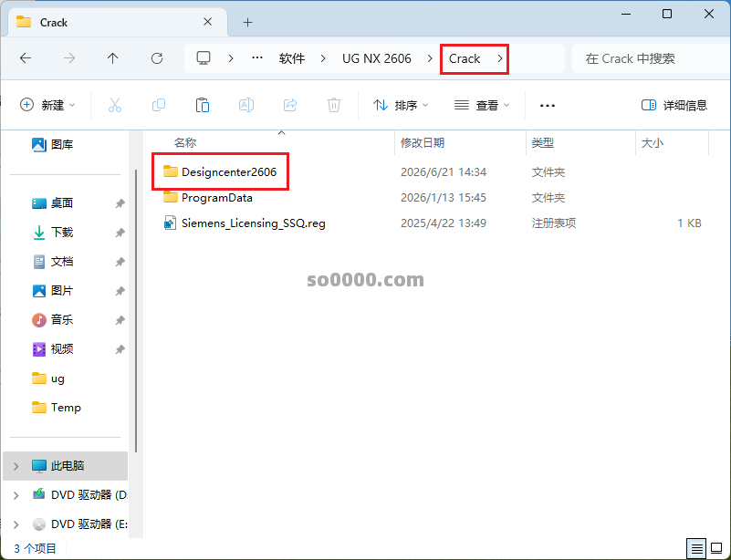The image size is (731, 560).
Task: Select the ProgramData folder
Action: pyautogui.click(x=207, y=198)
